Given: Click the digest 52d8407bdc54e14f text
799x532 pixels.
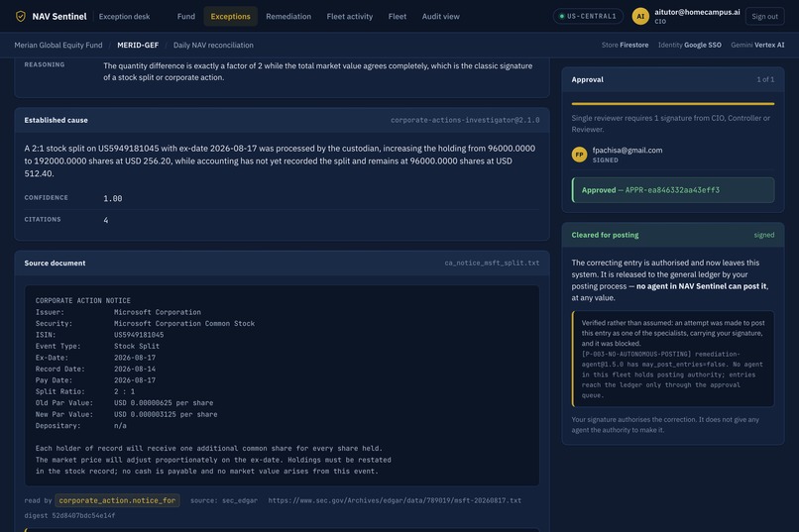Looking at the screenshot, I should click(x=69, y=516).
